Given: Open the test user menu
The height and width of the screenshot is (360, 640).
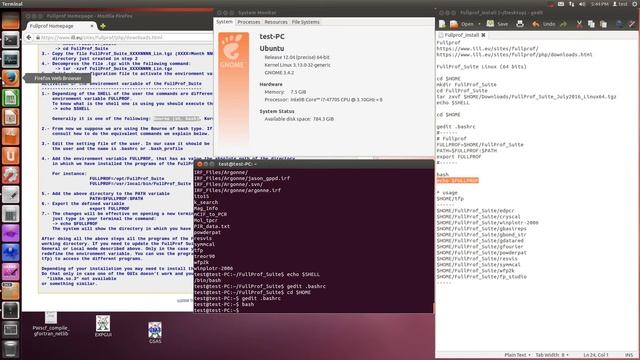Looking at the screenshot, I should [x=620, y=4].
